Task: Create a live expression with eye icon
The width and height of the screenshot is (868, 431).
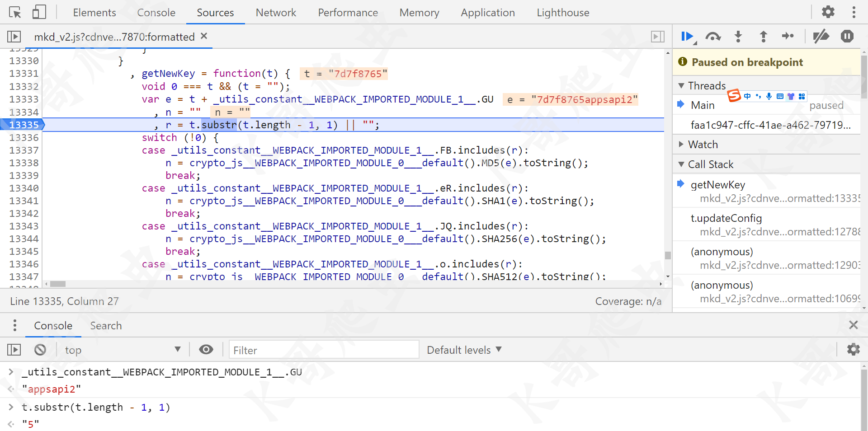Action: click(x=206, y=349)
